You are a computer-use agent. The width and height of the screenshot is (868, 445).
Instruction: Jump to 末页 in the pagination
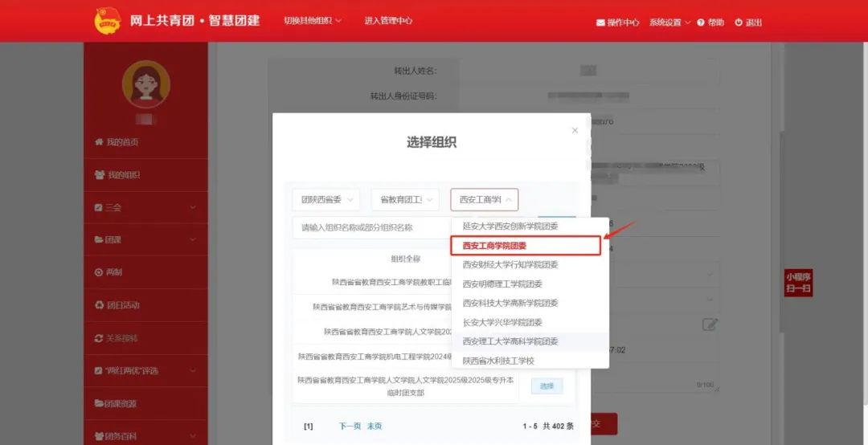(x=375, y=427)
